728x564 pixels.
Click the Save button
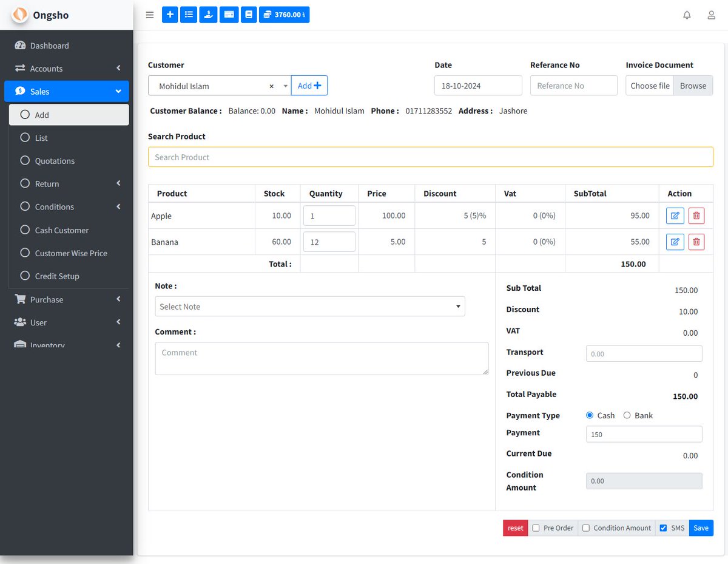(701, 528)
